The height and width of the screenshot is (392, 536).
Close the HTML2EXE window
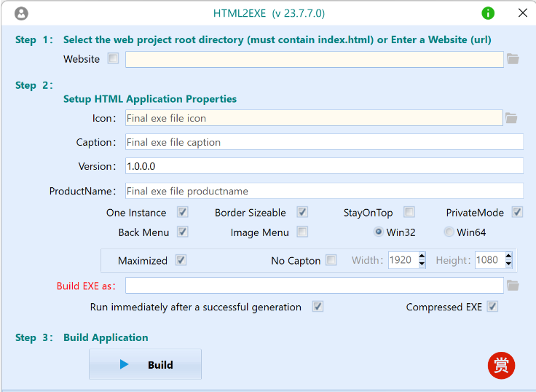coord(523,13)
